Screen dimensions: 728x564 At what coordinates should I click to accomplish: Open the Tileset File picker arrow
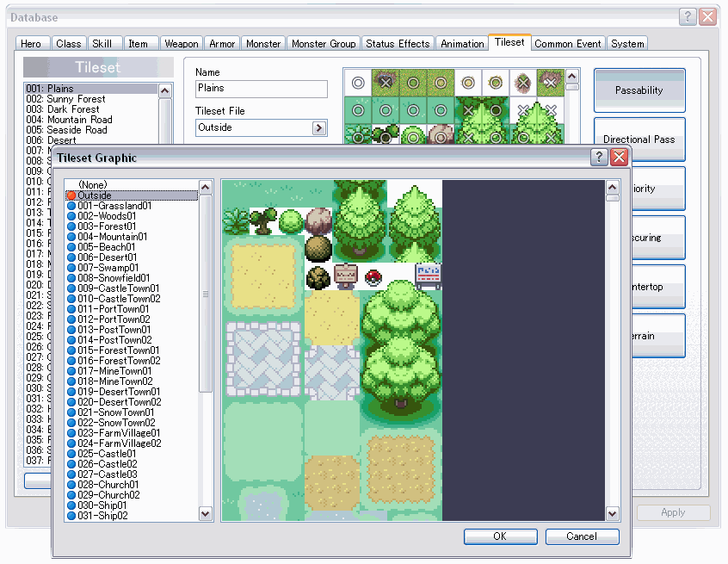[318, 127]
